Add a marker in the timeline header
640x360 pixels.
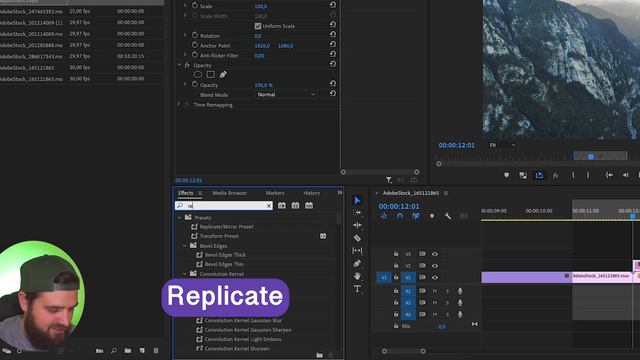click(432, 216)
